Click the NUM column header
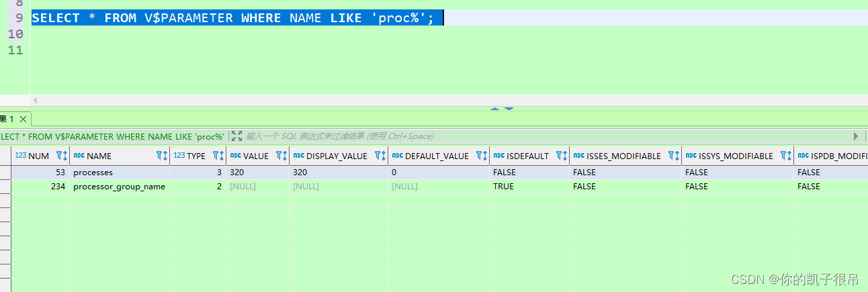868x292 pixels. click(42, 156)
